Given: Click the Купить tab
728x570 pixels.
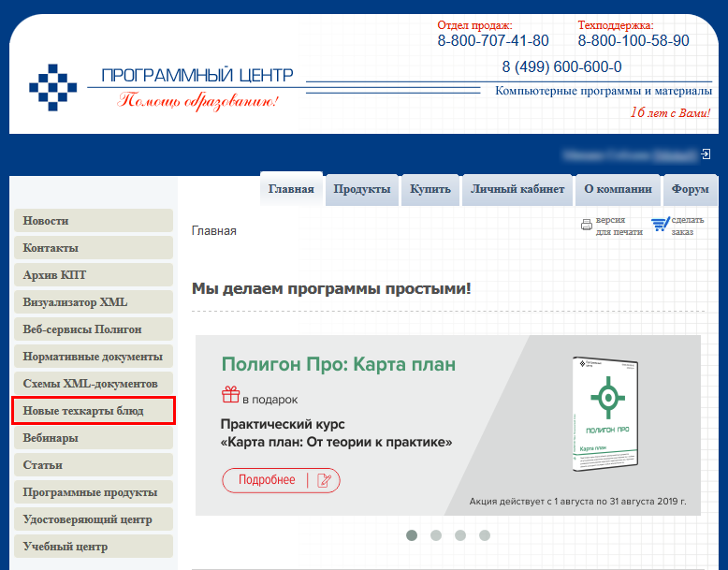Looking at the screenshot, I should point(430,189).
